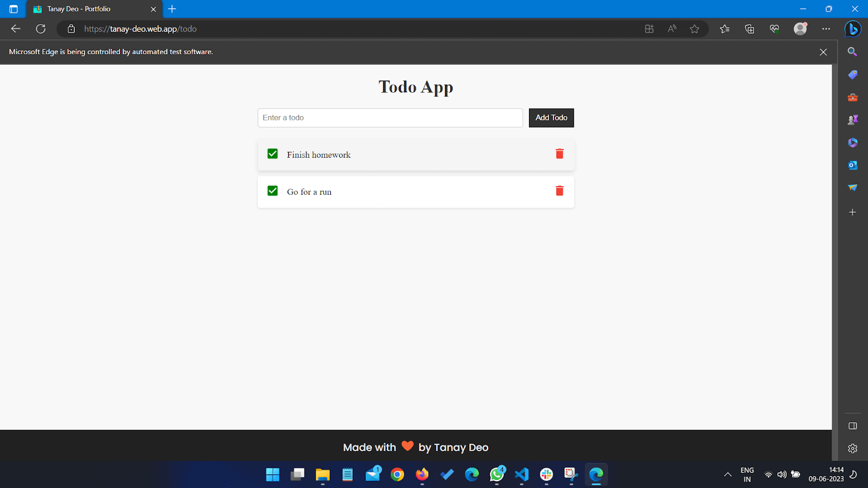Open the Settings and more menu
This screenshot has height=488, width=868.
826,29
